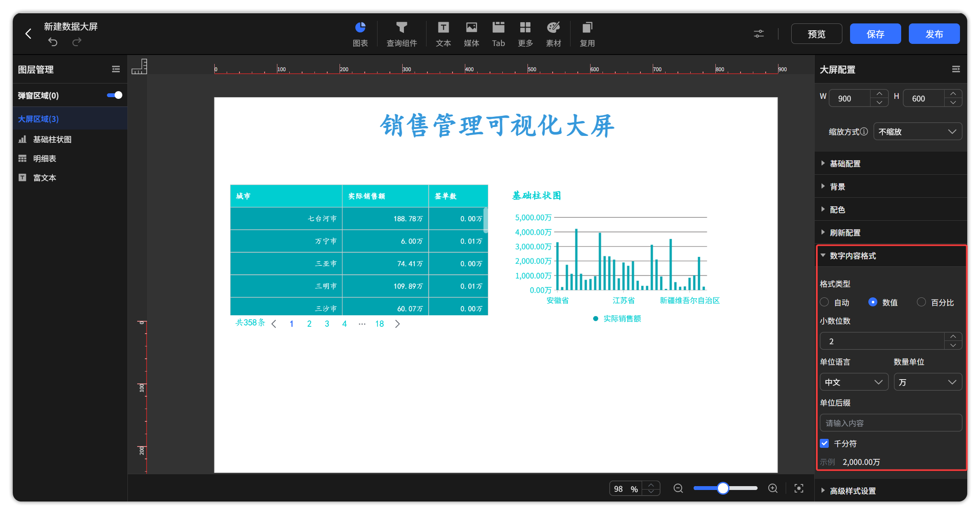
Task: Open the 素材 materials library
Action: pos(553,34)
